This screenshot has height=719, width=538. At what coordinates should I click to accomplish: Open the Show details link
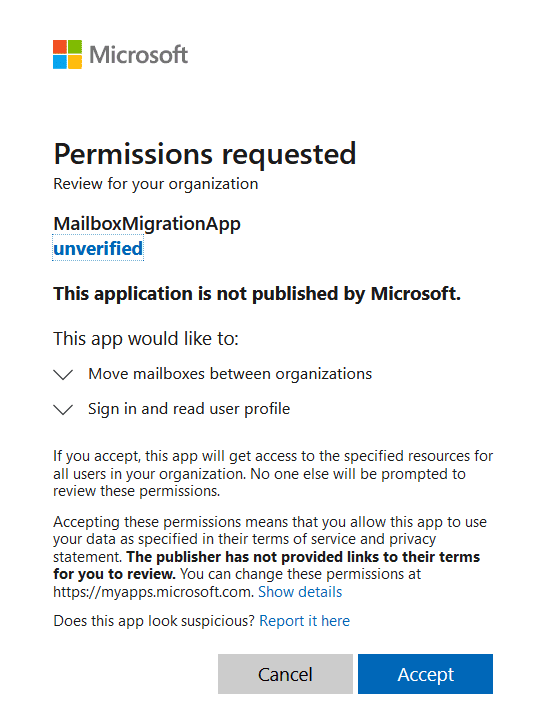tap(300, 592)
